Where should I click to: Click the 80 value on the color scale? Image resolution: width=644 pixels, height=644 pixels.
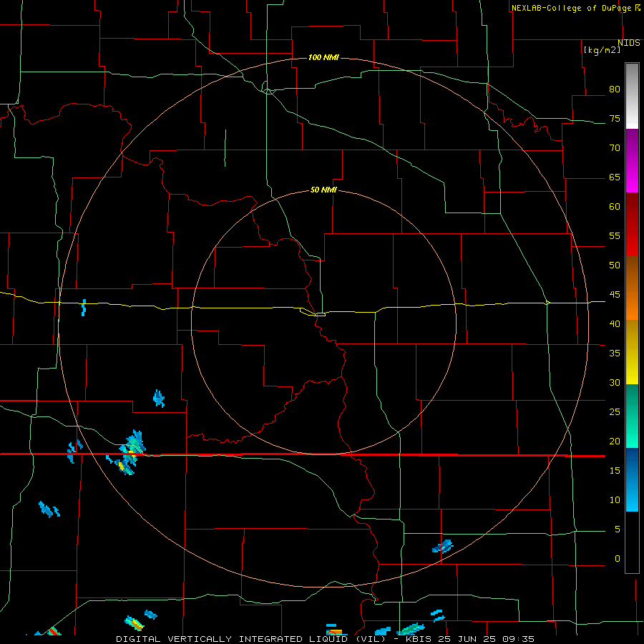tap(615, 89)
